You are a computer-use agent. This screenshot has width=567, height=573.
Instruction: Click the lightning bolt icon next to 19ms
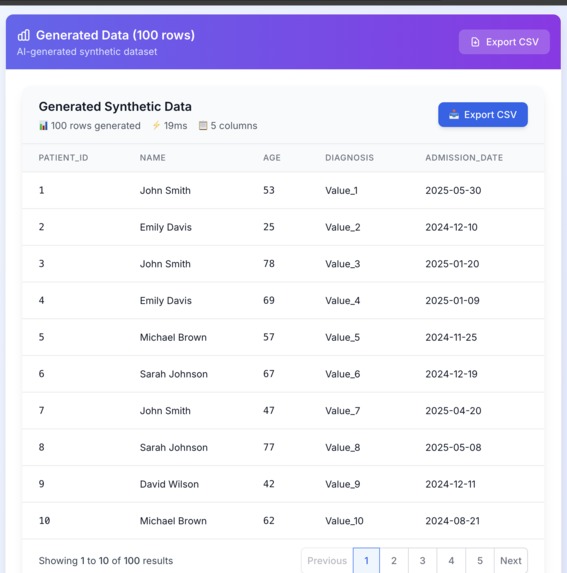coord(156,126)
